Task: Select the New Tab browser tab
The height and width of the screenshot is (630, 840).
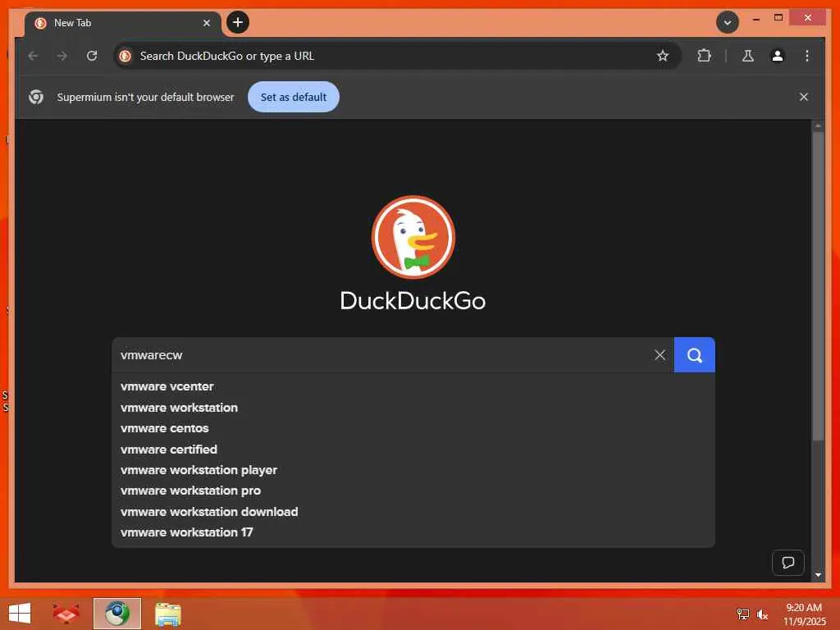Action: pyautogui.click(x=123, y=23)
